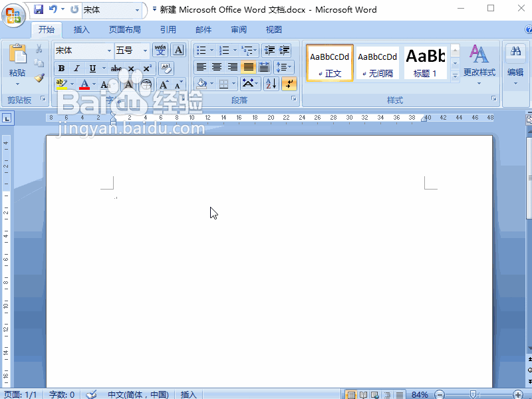Toggle italic formatting
The height and width of the screenshot is (399, 532).
tap(76, 68)
